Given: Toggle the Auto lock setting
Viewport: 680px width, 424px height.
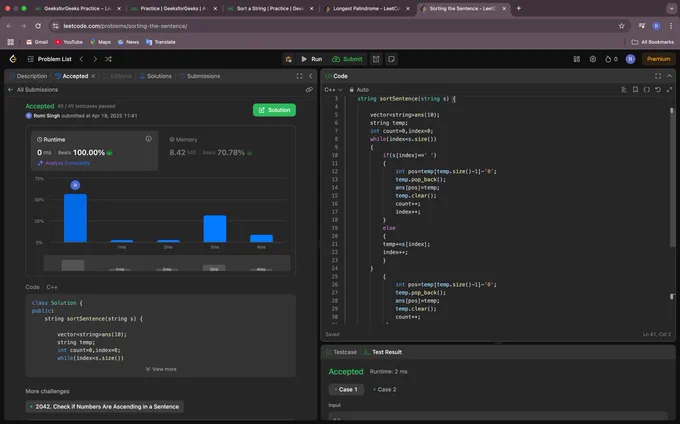Looking at the screenshot, I should (359, 90).
